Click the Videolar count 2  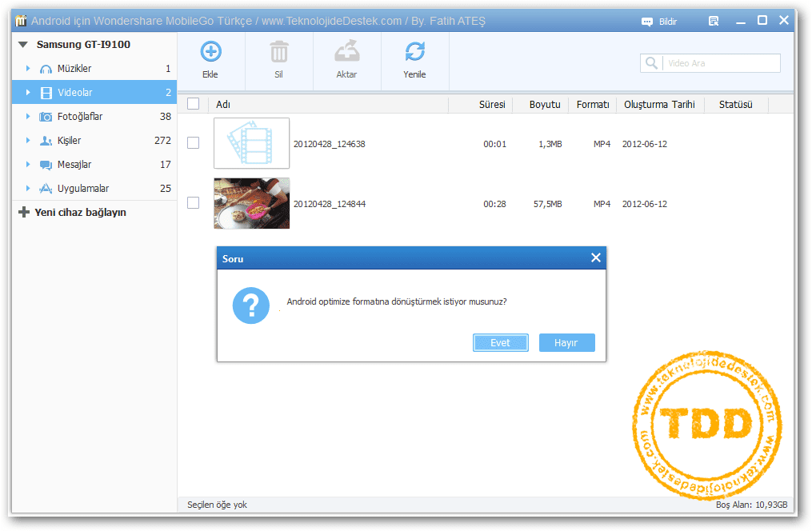coord(168,93)
